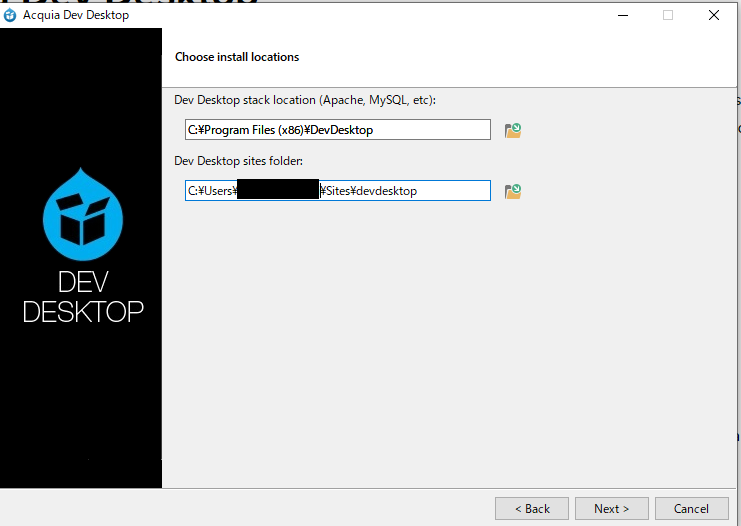Click the Dev Desktop drop logo image
The image size is (741, 526).
(83, 214)
